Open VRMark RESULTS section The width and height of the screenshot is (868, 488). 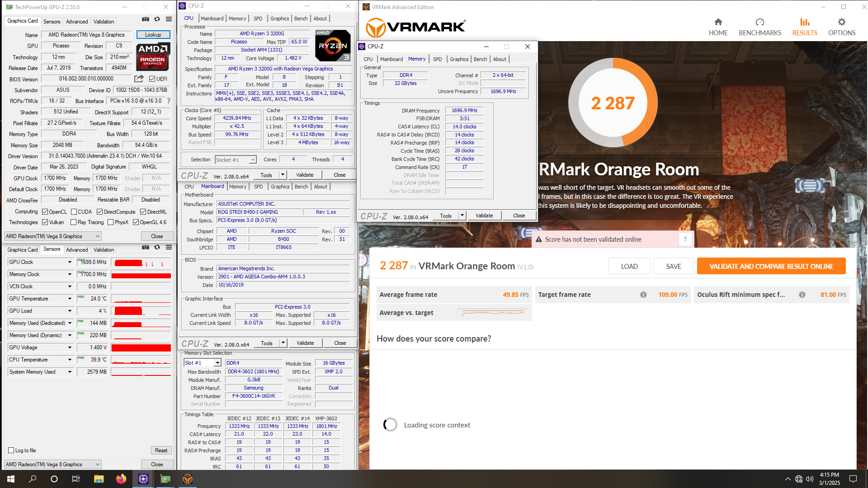point(805,27)
